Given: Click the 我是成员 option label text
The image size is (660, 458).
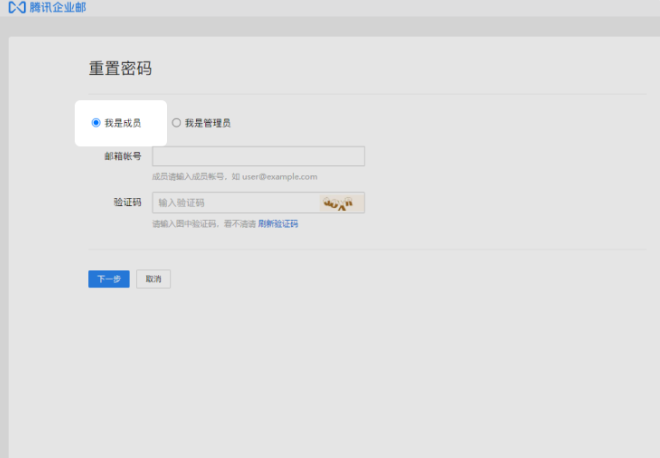Looking at the screenshot, I should point(122,123).
